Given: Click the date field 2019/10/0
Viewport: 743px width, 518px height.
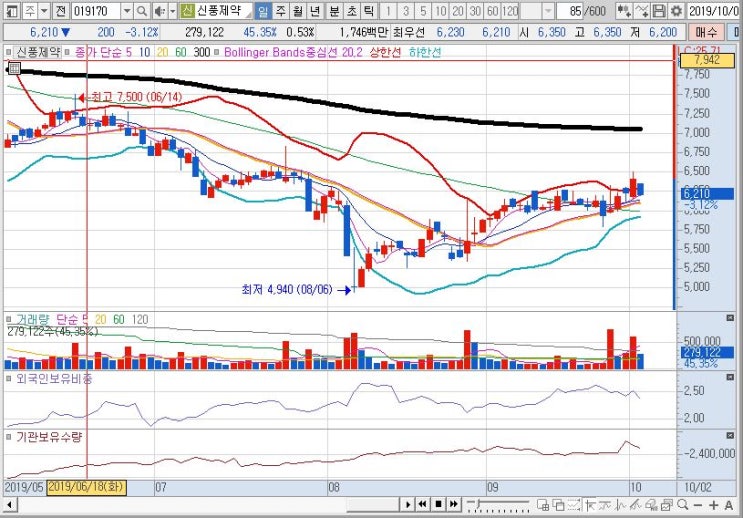Looking at the screenshot, I should coord(714,10).
